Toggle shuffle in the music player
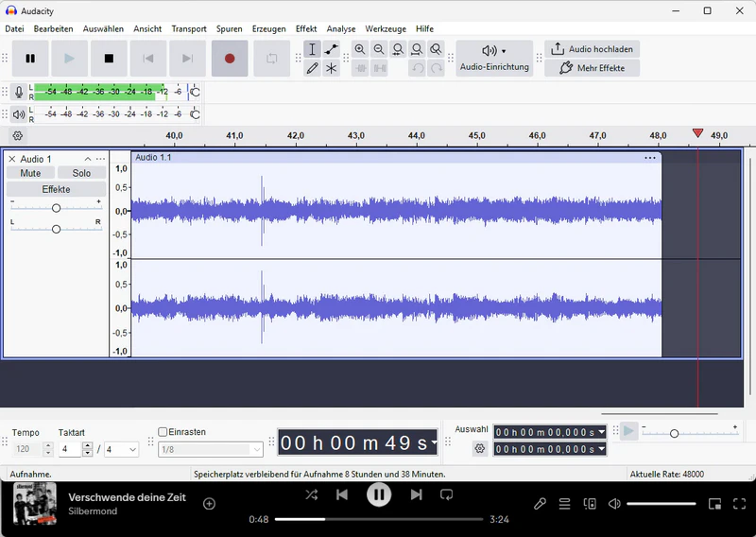 (x=312, y=494)
